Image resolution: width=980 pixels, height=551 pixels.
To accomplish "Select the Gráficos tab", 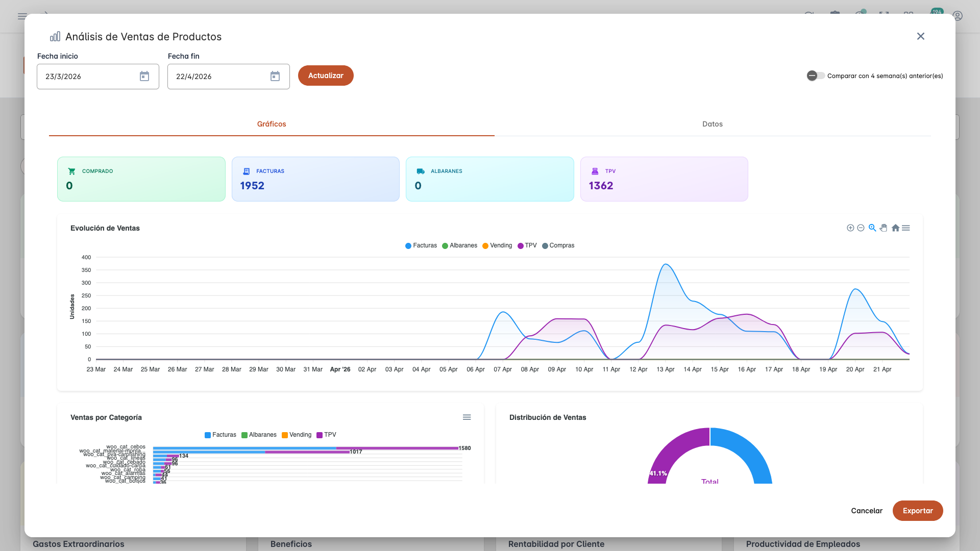I will click(272, 124).
